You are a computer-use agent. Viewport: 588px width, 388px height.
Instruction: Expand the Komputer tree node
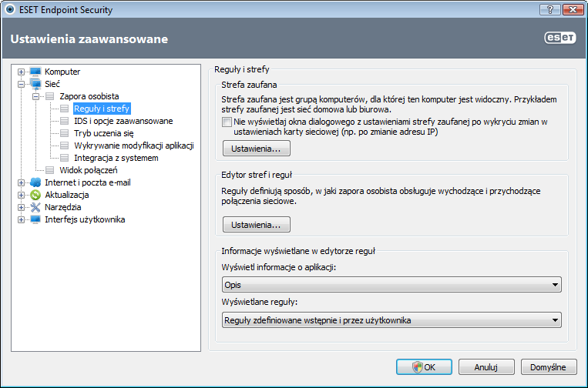22,72
